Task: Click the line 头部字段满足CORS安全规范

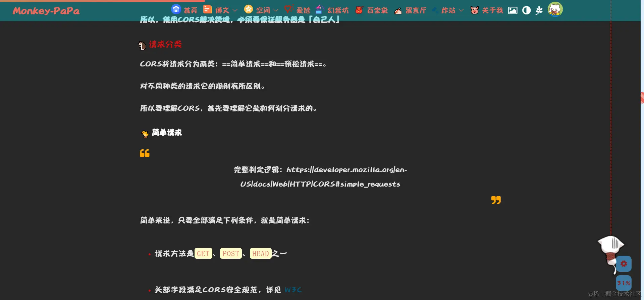Action: tap(218, 290)
